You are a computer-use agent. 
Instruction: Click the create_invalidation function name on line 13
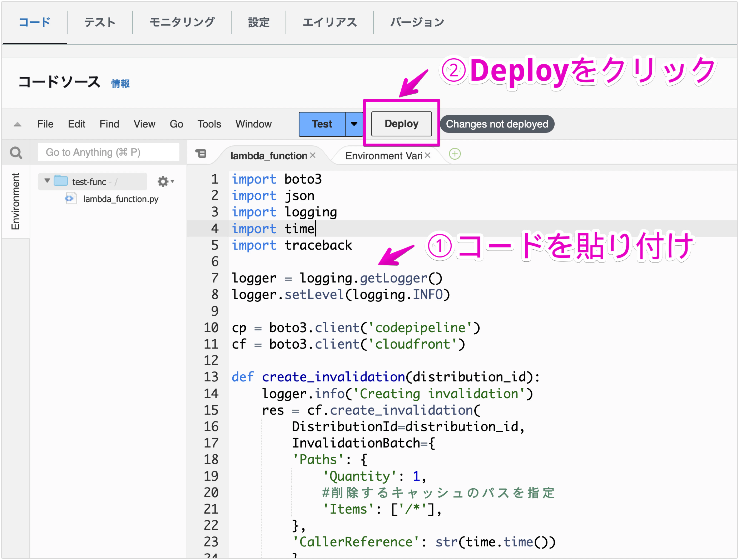[x=333, y=377]
